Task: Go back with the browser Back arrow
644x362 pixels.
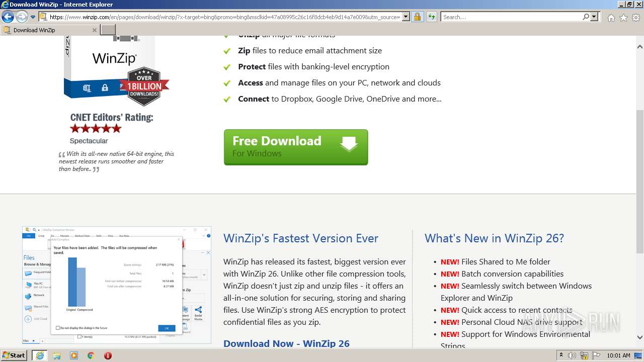Action: tap(8, 17)
